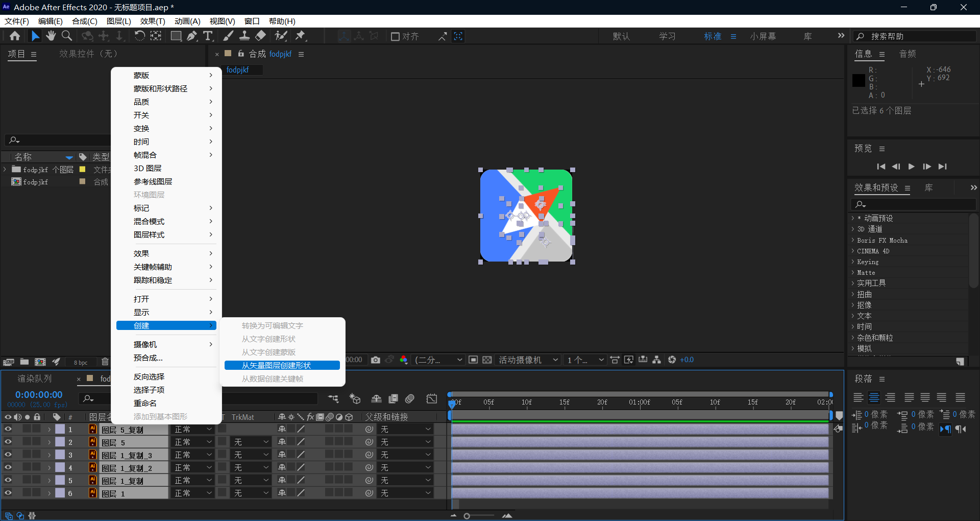This screenshot has height=521, width=980.
Task: Select the Puppet Pin tool
Action: pos(301,36)
